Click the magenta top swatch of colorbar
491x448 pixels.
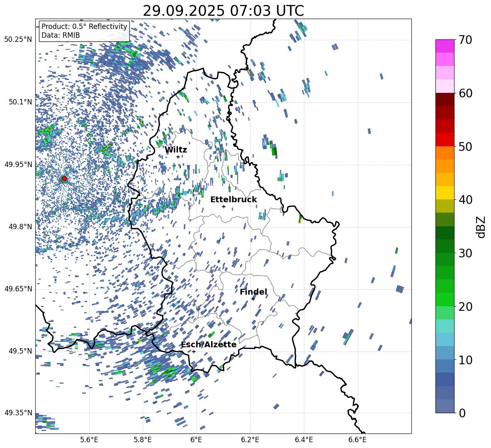pos(445,46)
